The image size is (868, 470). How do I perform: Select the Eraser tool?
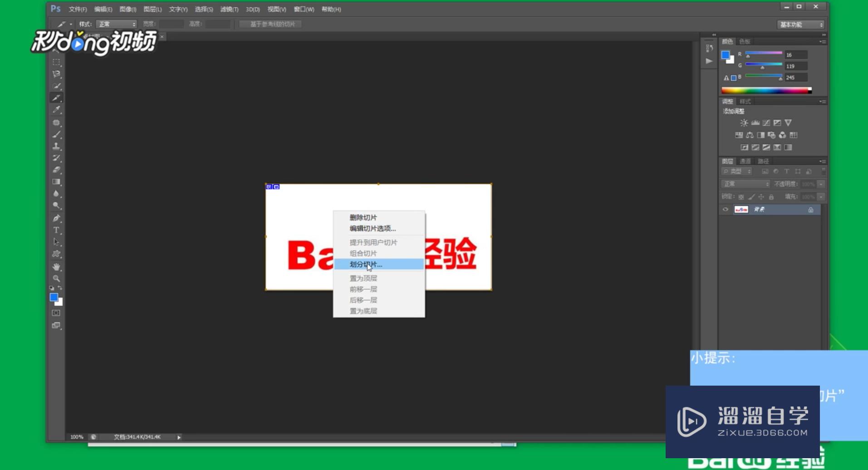pos(56,170)
